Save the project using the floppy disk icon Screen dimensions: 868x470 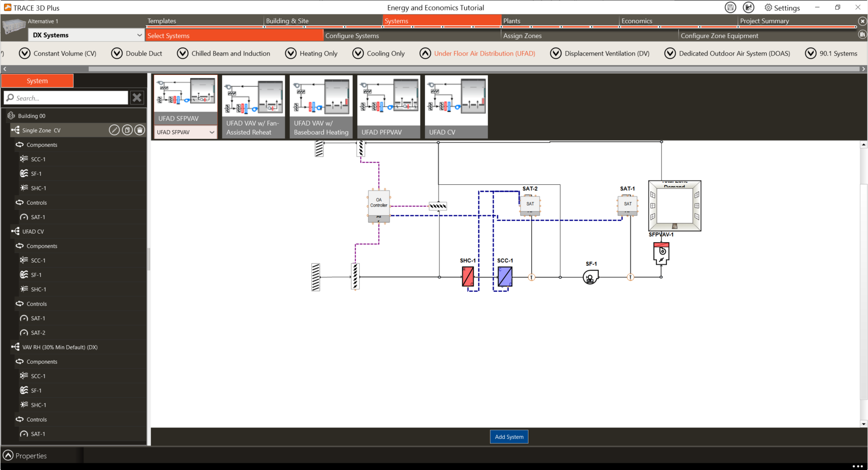730,8
